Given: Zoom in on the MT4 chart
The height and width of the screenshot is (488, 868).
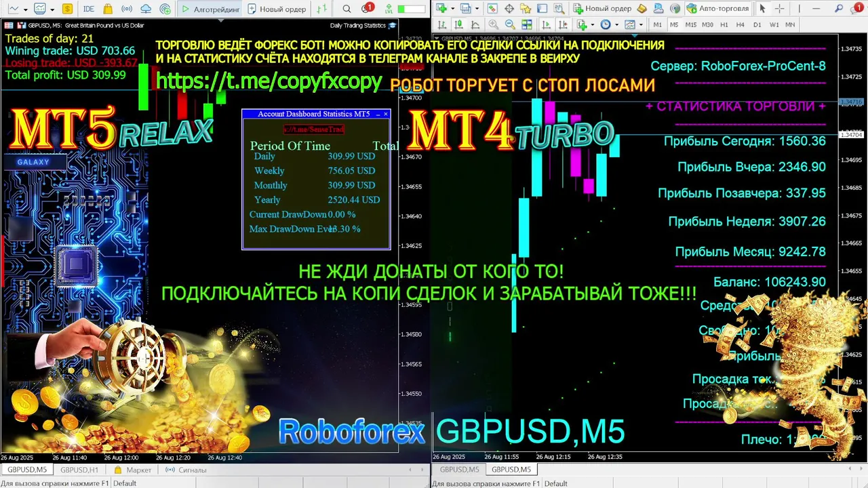Looking at the screenshot, I should [x=493, y=24].
